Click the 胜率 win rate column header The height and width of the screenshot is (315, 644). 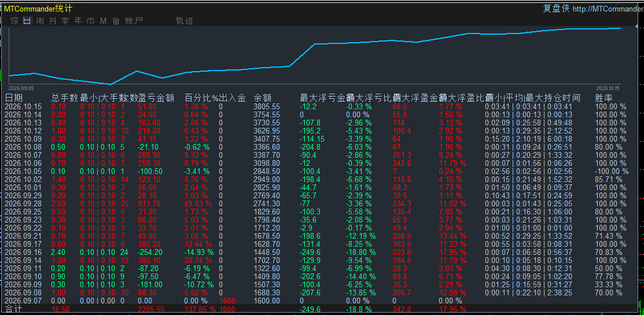point(604,98)
